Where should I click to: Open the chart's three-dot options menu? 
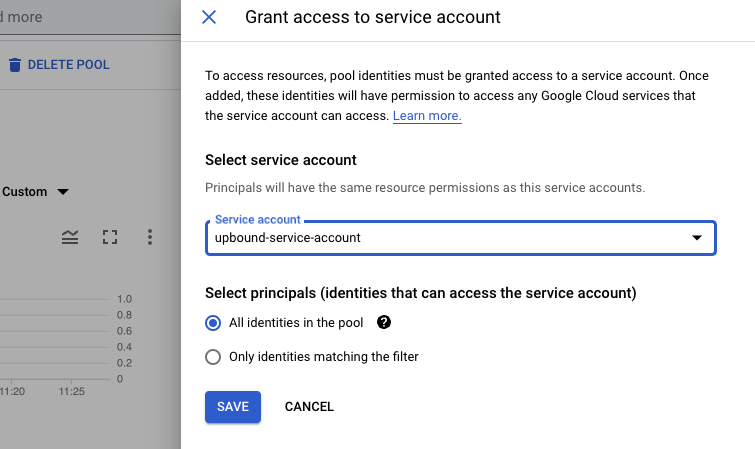point(150,237)
